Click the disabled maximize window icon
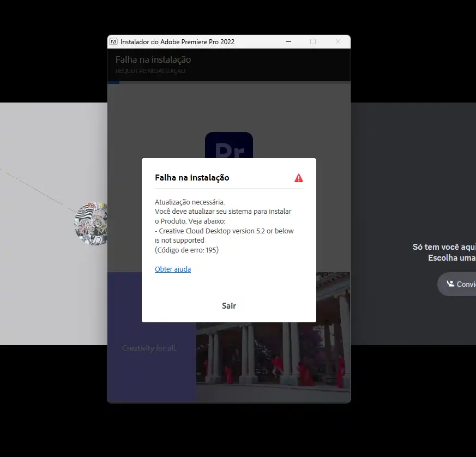 coord(313,41)
